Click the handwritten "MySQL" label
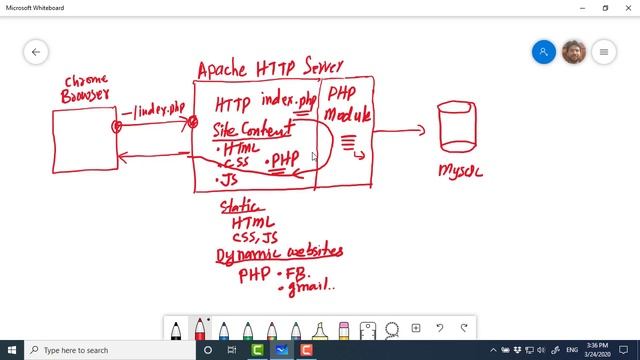This screenshot has height=360, width=640. click(460, 171)
